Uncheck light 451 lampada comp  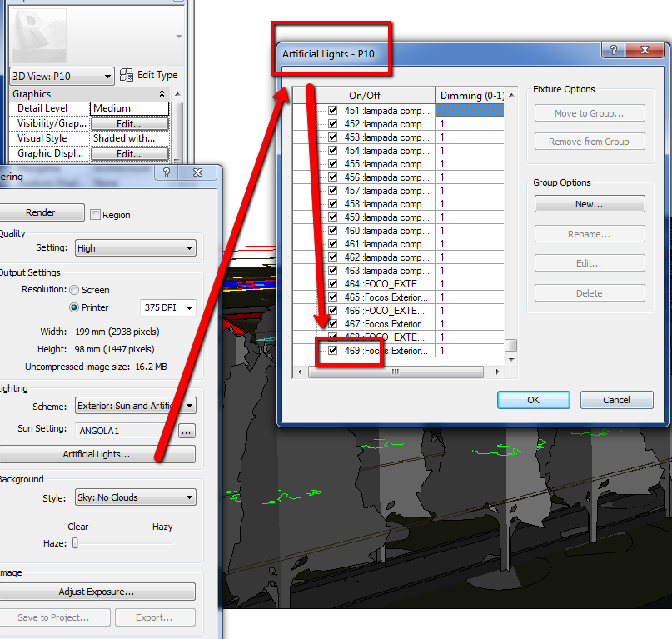click(332, 111)
